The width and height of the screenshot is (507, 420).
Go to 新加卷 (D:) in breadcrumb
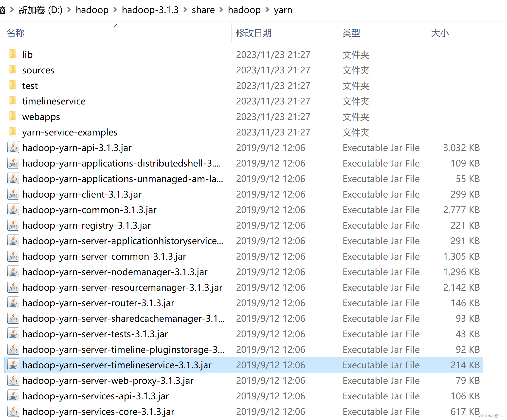click(40, 10)
